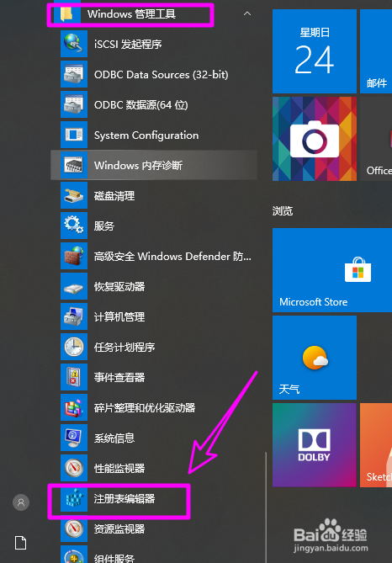The image size is (392, 563).
Task: Select the System Configuration label
Action: click(x=146, y=135)
